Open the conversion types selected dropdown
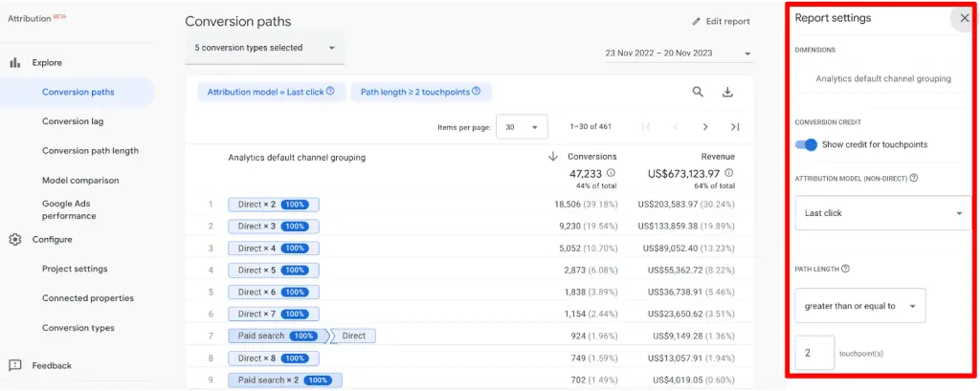980x391 pixels. click(265, 48)
